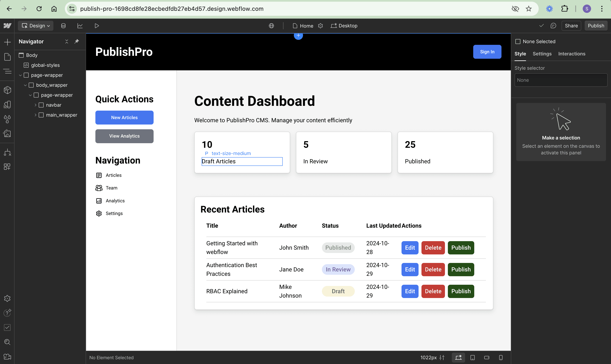Select the main_wrapper element box

(41, 115)
